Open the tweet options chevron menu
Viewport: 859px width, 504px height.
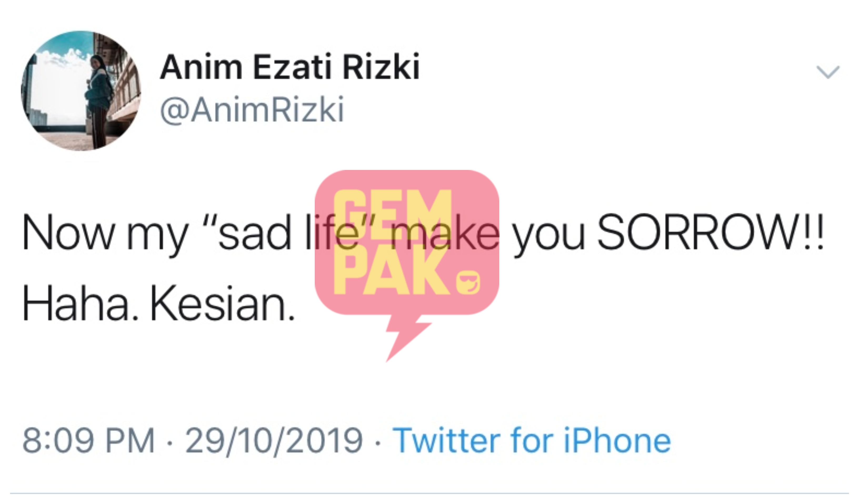coord(828,72)
